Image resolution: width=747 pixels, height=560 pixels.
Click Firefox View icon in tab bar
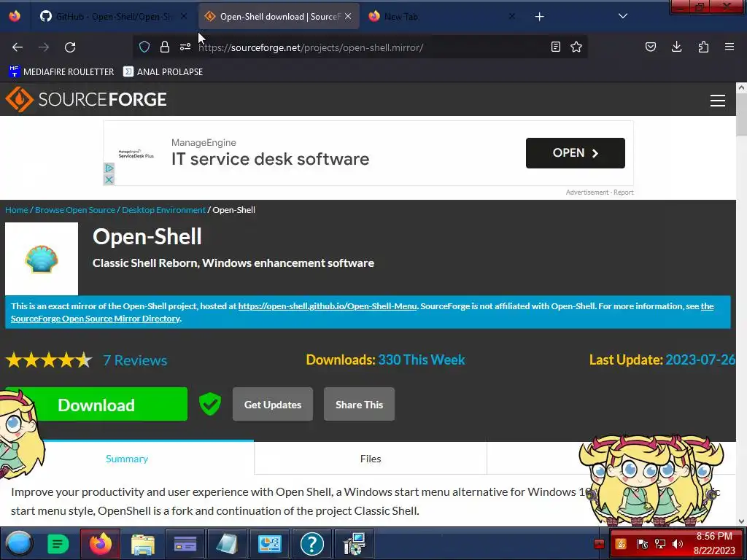(15, 16)
